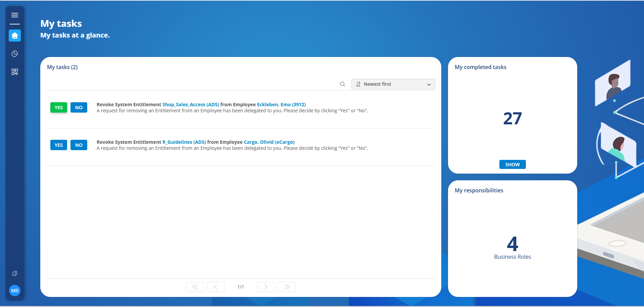644x307 pixels.
Task: Open the hamburger navigation menu
Action: (x=15, y=15)
